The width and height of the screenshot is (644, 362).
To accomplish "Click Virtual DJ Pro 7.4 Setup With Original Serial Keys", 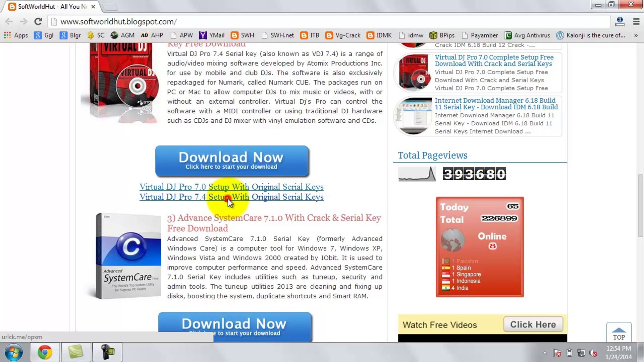I will point(231,197).
